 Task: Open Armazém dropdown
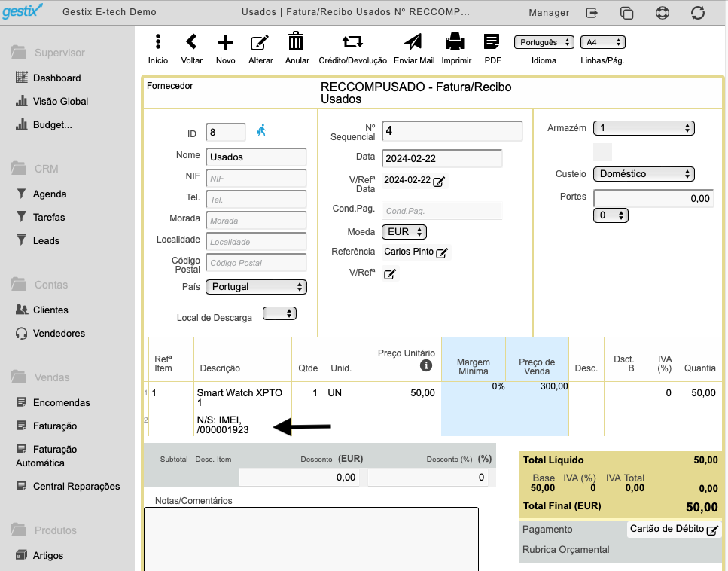(644, 128)
